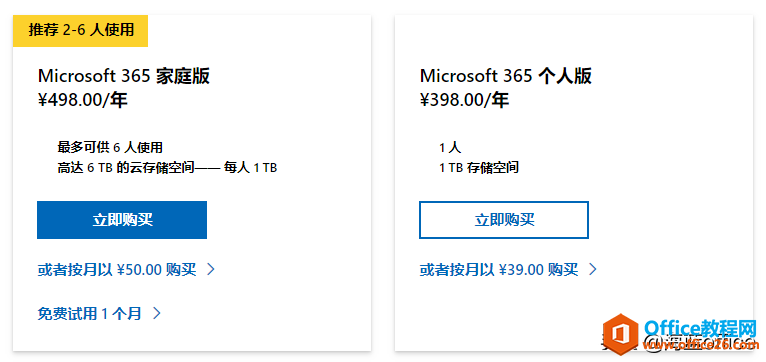Select the Microsoft 365 家庭版 heading
Screen dimensions: 766x362
coord(124,76)
